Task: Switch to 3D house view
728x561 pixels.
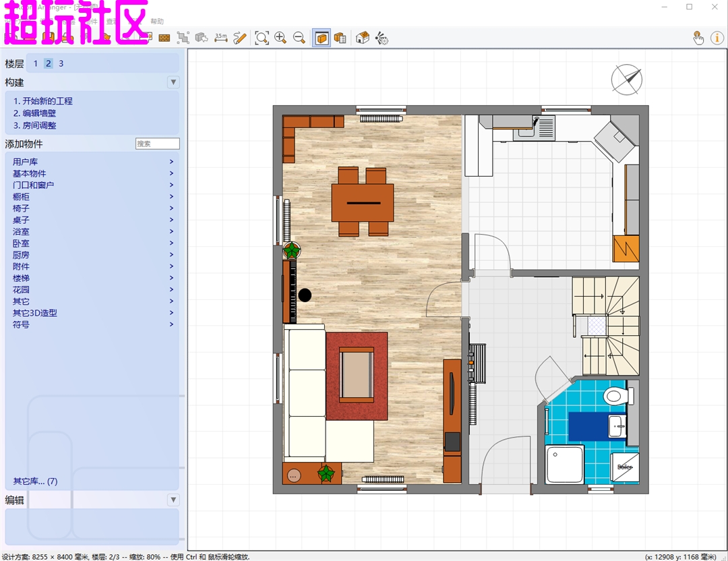Action: point(363,38)
